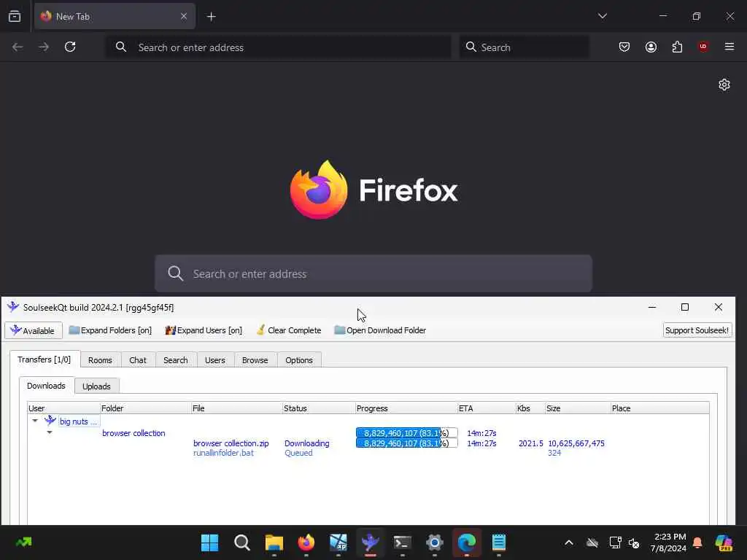Open new tab personalize gear icon
747x560 pixels.
(724, 85)
